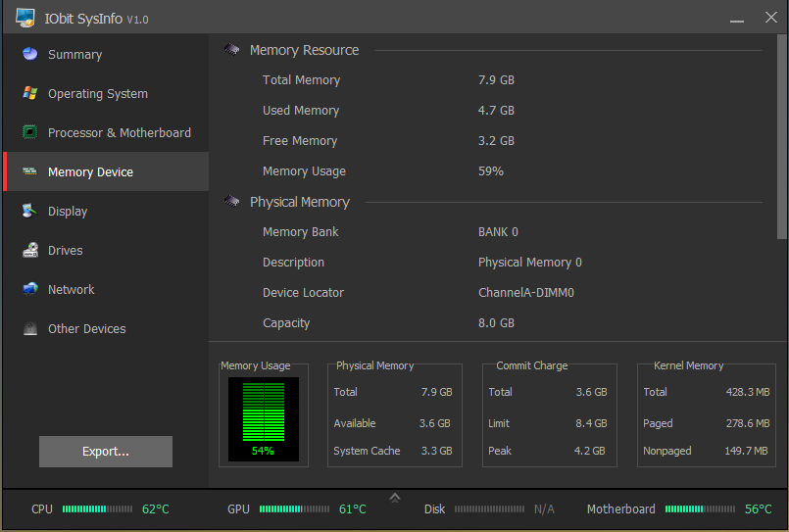789x532 pixels.
Task: Click the vertical scrollbar thumb
Action: coord(781,137)
